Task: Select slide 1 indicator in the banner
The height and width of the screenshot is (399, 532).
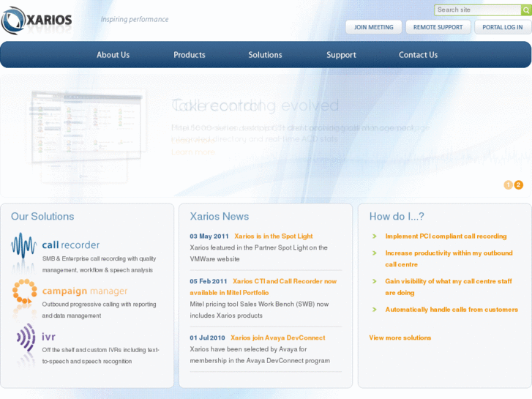Action: point(508,184)
